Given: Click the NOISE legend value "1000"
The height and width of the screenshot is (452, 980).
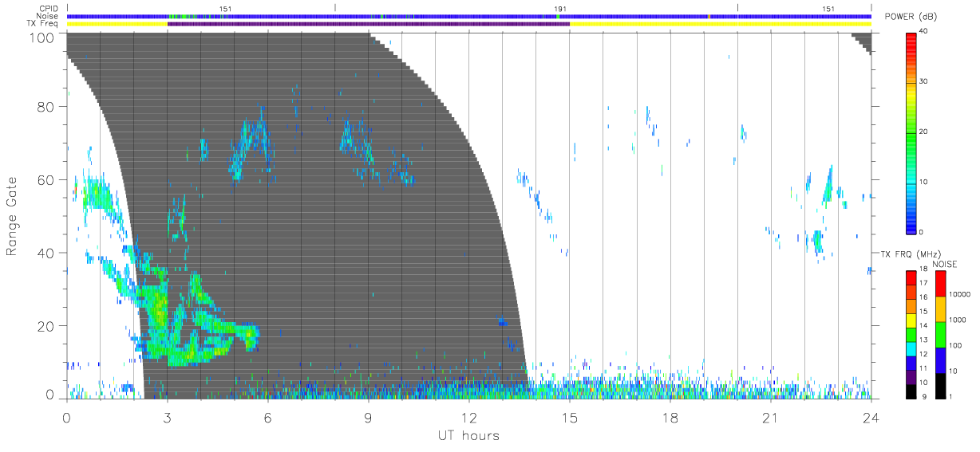Looking at the screenshot, I should coord(958,320).
